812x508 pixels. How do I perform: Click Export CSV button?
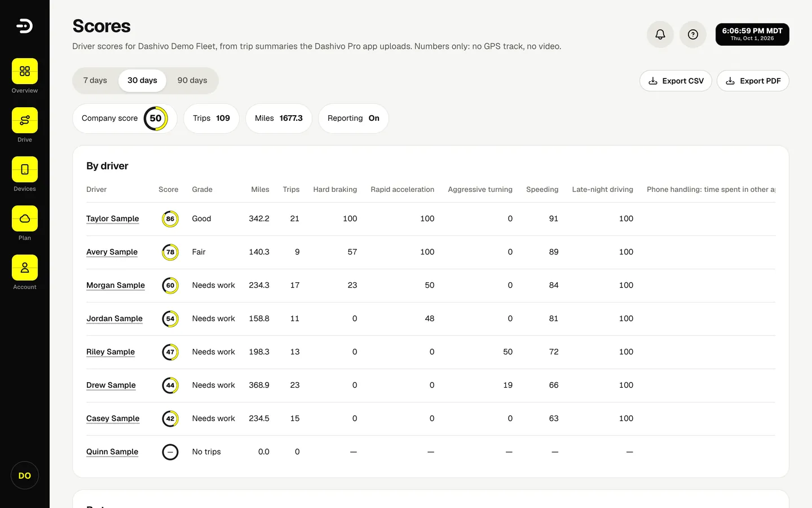point(676,81)
